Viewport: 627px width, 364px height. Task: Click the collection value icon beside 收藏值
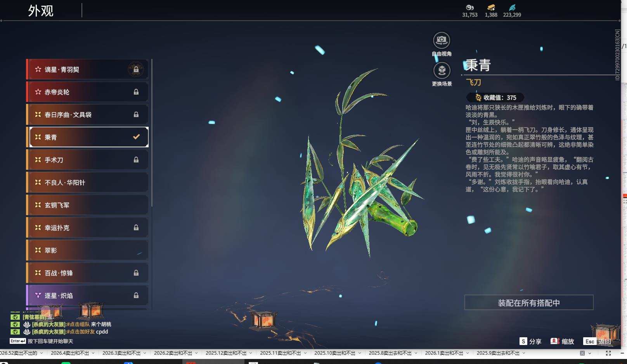point(478,98)
